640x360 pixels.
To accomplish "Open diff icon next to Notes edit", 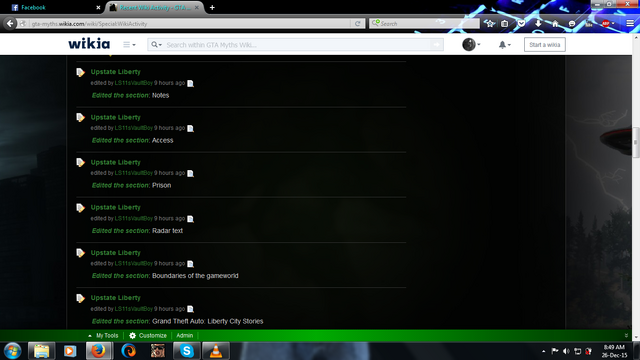I will click(x=190, y=83).
